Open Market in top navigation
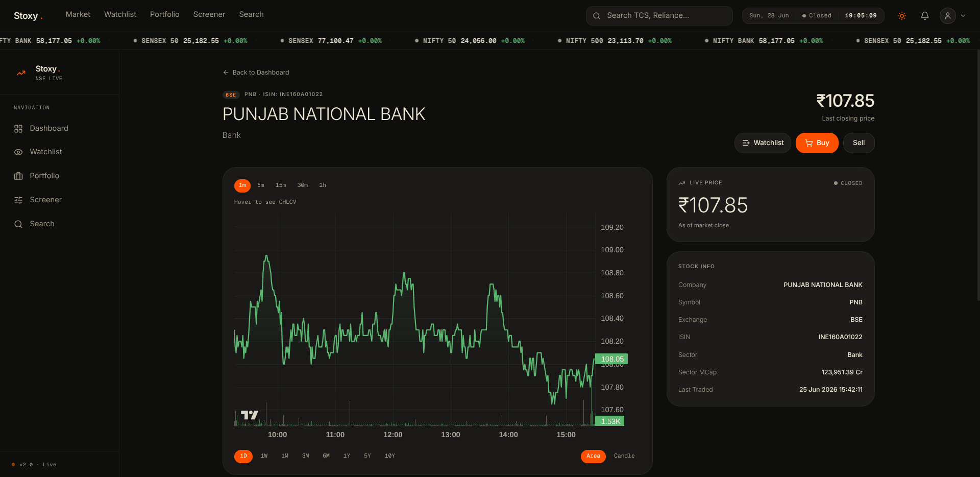The height and width of the screenshot is (477, 980). click(x=78, y=14)
